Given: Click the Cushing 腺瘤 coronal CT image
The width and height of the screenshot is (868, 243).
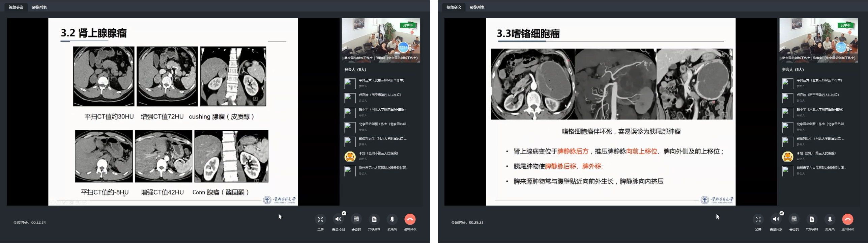Looking at the screenshot, I should (233, 76).
